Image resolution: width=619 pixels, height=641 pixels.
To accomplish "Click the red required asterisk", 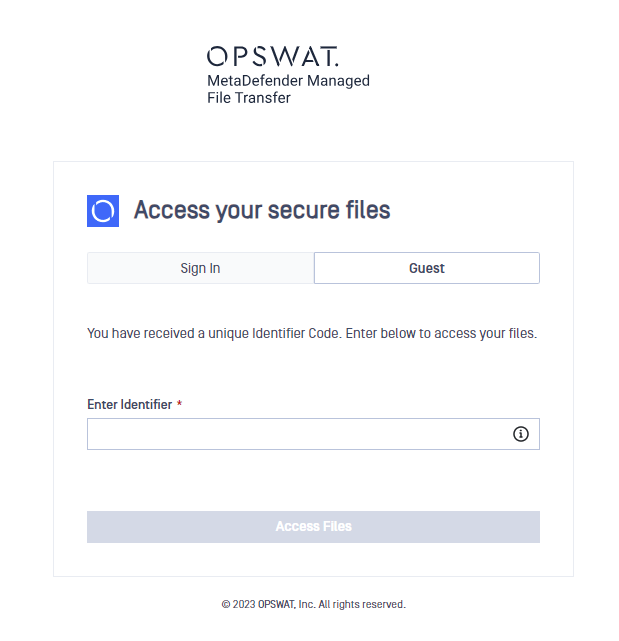I will [179, 403].
